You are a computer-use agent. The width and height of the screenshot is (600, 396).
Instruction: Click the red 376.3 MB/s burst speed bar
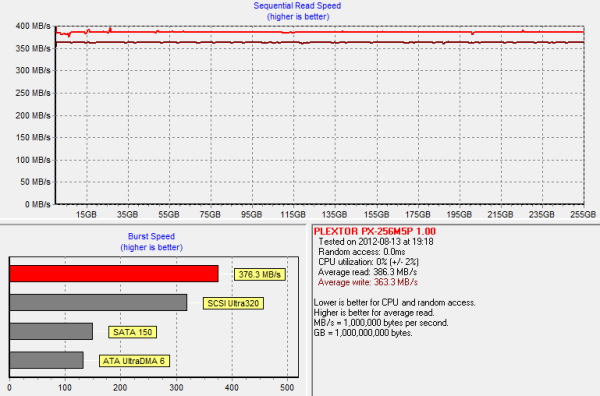[114, 274]
